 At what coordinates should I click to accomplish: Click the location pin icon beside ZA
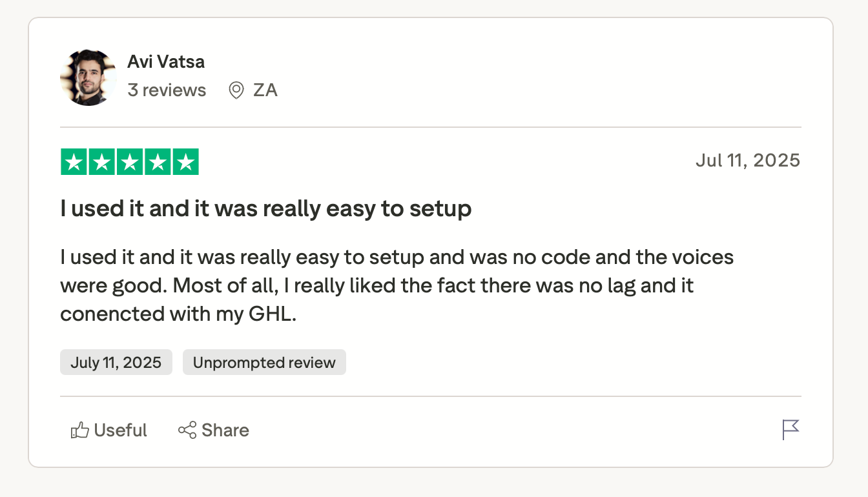(236, 90)
